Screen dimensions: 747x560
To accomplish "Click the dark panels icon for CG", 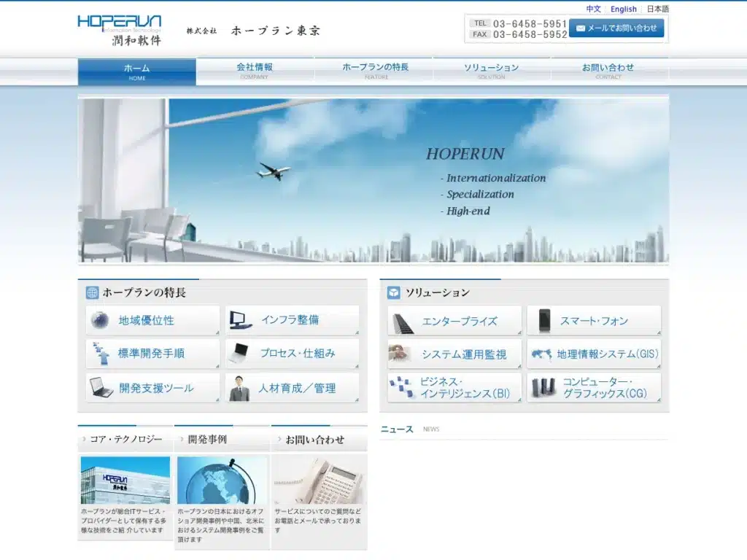I will coord(543,386).
